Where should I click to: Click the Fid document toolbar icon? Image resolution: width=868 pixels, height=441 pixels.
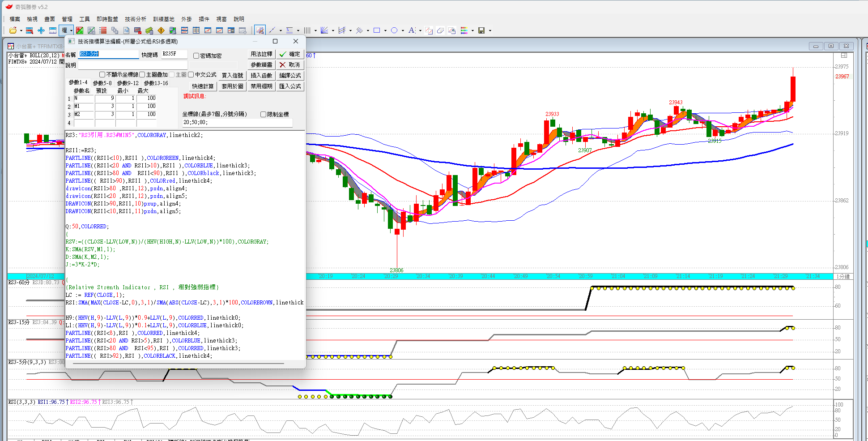coord(126,30)
